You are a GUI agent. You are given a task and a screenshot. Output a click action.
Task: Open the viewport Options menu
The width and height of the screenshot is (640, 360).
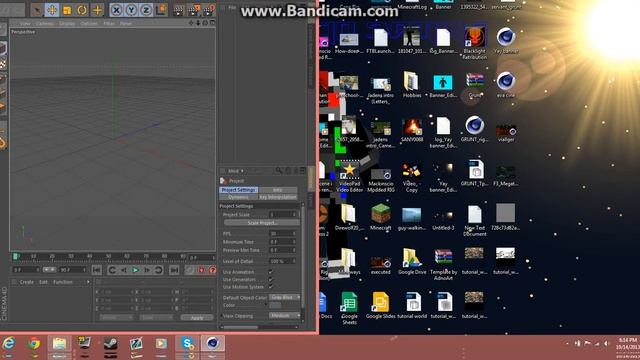[89, 24]
